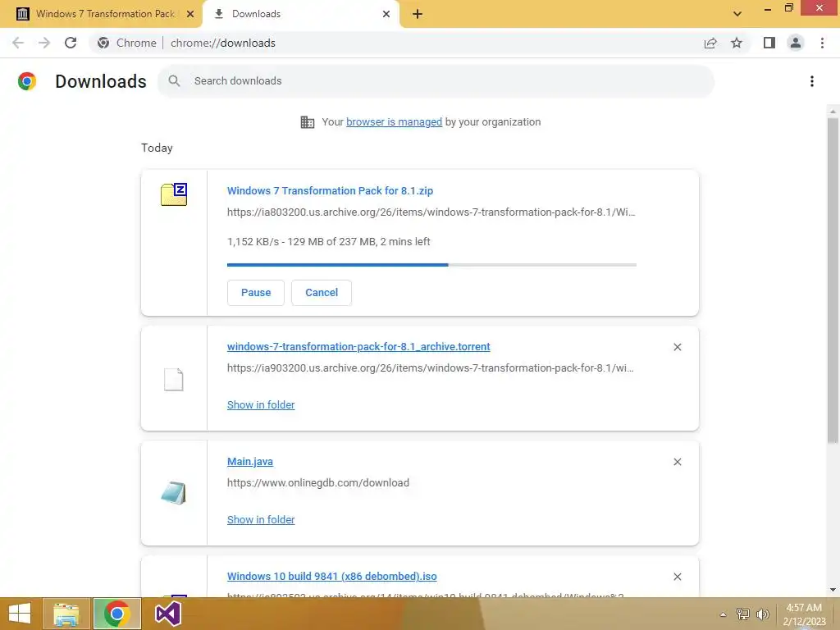The height and width of the screenshot is (630, 840).
Task: Click the network tray icon
Action: tap(743, 614)
